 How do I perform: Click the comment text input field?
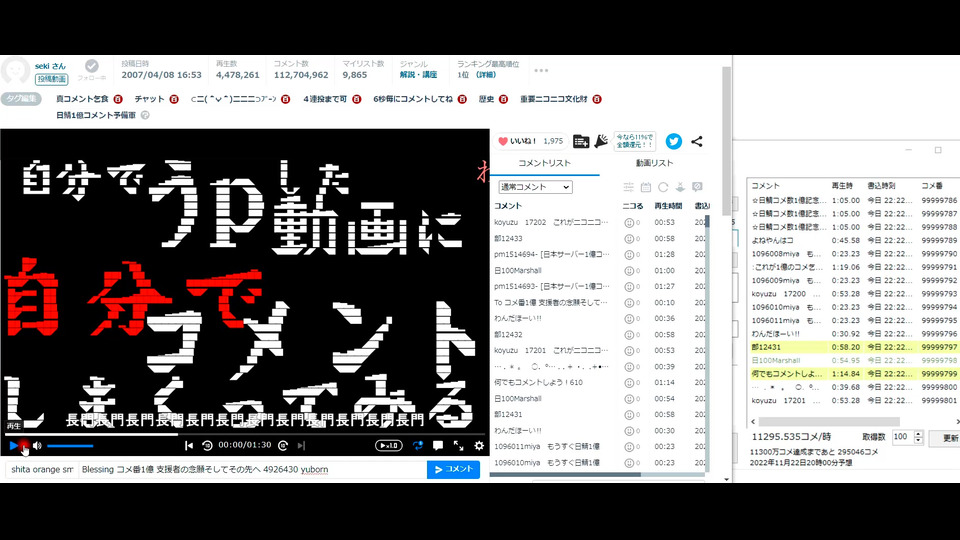pos(252,470)
